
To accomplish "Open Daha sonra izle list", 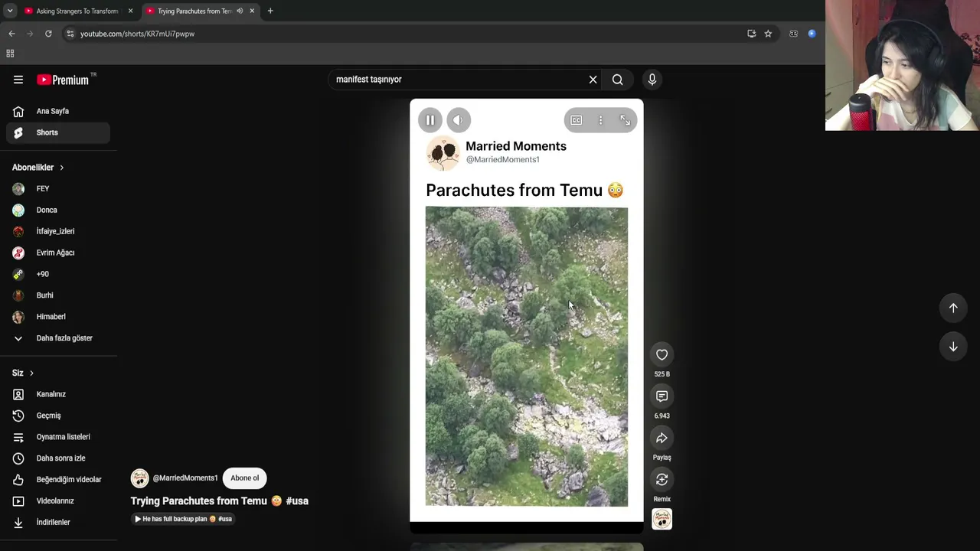I will 58,458.
